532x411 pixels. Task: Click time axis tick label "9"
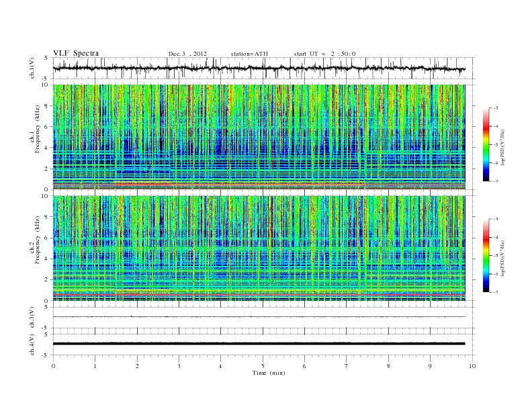click(430, 366)
